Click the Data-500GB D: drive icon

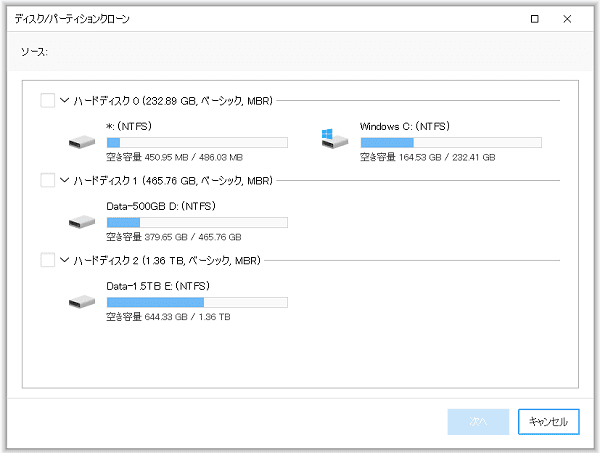click(82, 221)
